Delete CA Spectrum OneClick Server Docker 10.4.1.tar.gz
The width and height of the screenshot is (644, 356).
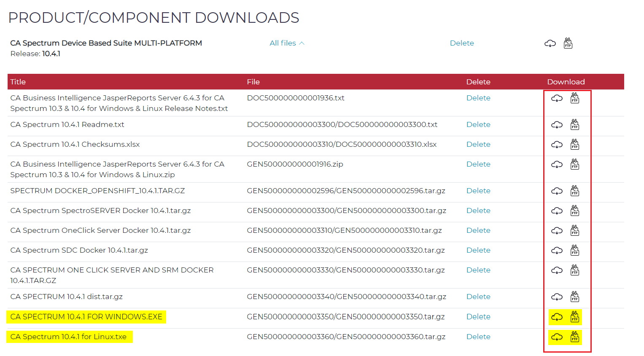click(478, 230)
